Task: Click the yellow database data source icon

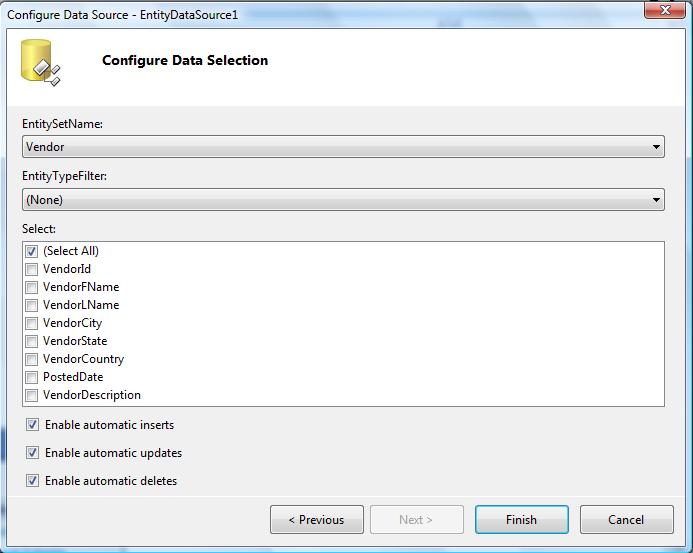Action: coord(40,62)
